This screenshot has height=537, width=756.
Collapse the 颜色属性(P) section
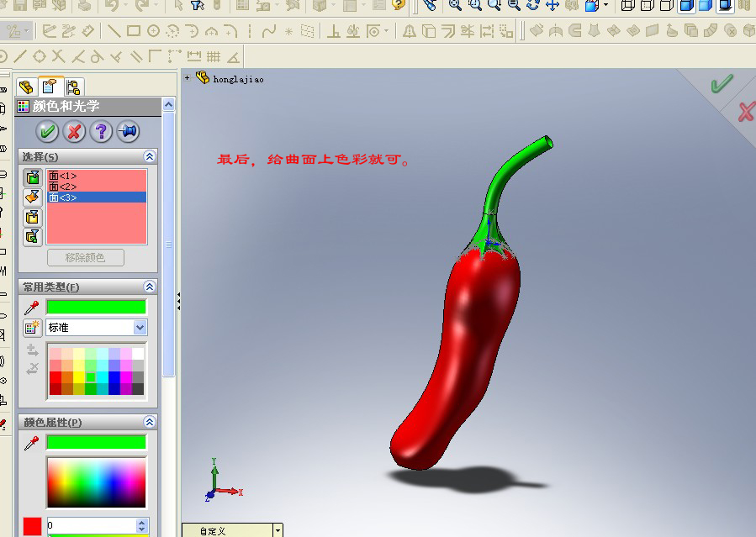click(150, 423)
